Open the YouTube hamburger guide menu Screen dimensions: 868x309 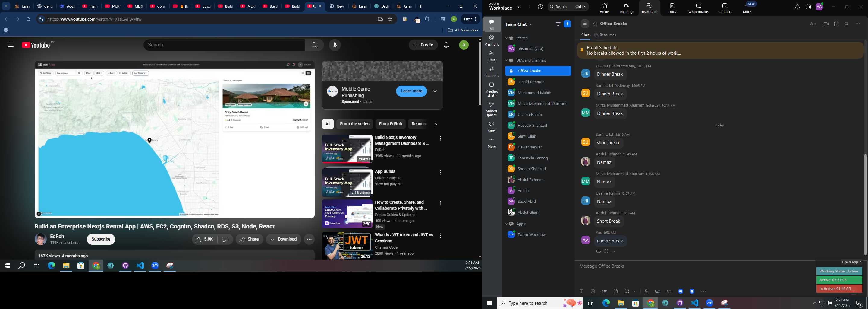click(x=11, y=45)
